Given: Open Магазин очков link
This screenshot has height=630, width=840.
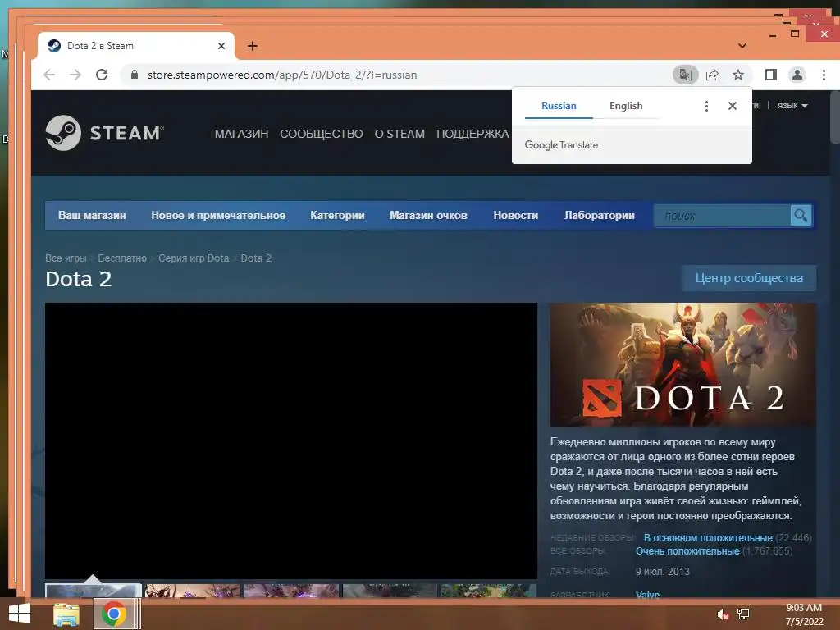Looking at the screenshot, I should pyautogui.click(x=428, y=216).
